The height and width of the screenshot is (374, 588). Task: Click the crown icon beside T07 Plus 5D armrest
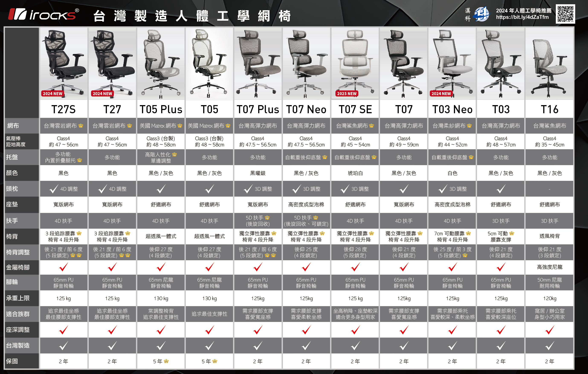click(267, 218)
